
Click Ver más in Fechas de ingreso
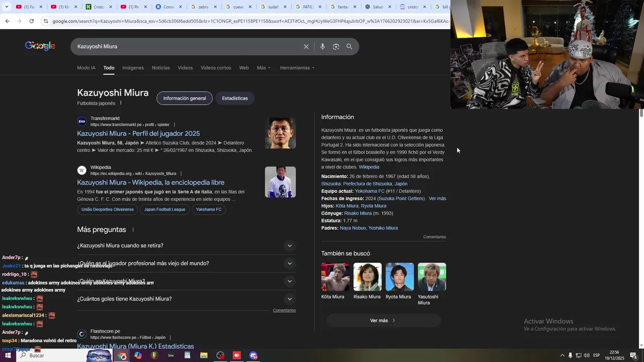click(437, 199)
